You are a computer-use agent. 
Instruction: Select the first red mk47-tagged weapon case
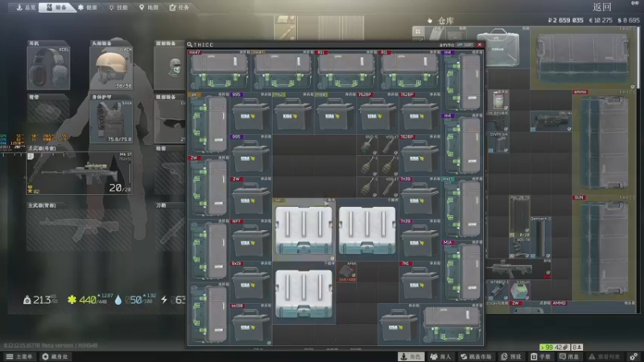(x=219, y=71)
